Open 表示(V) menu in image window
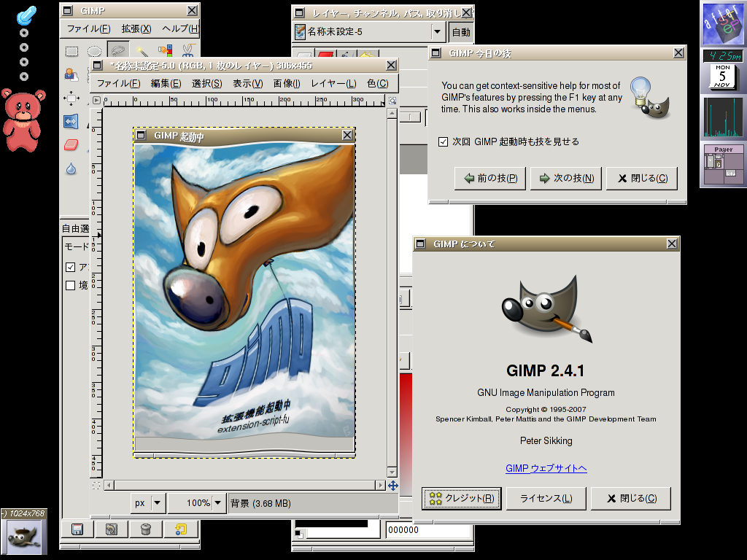 click(248, 84)
